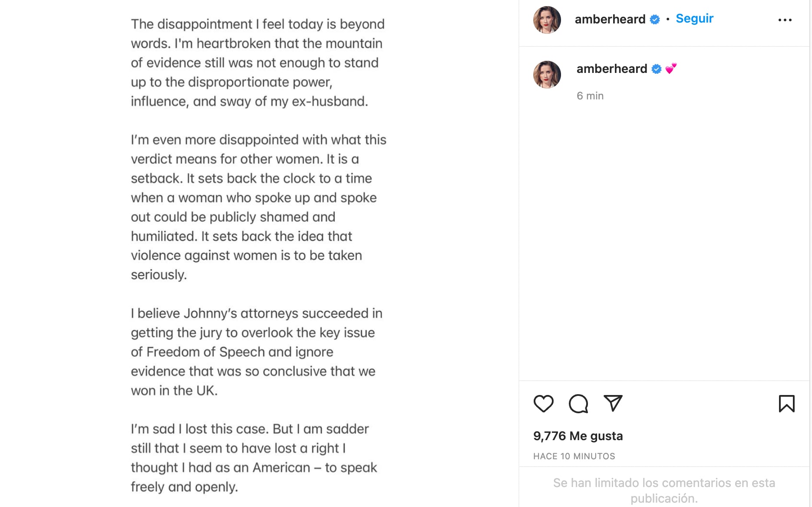The height and width of the screenshot is (507, 812).
Task: Open the amberheard username in the caption
Action: click(611, 69)
